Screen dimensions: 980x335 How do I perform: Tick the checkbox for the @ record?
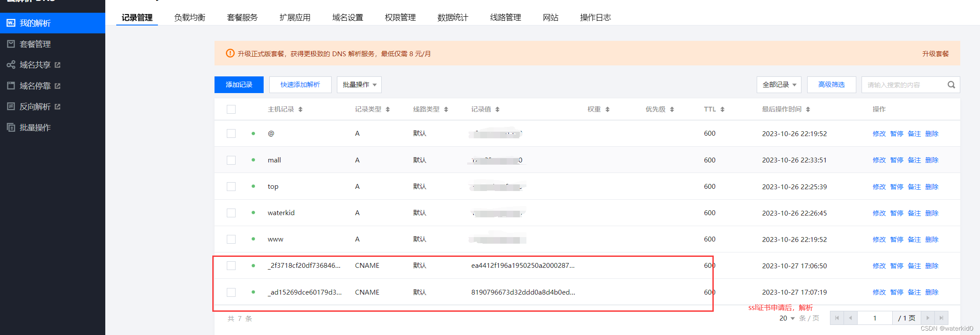click(x=231, y=133)
